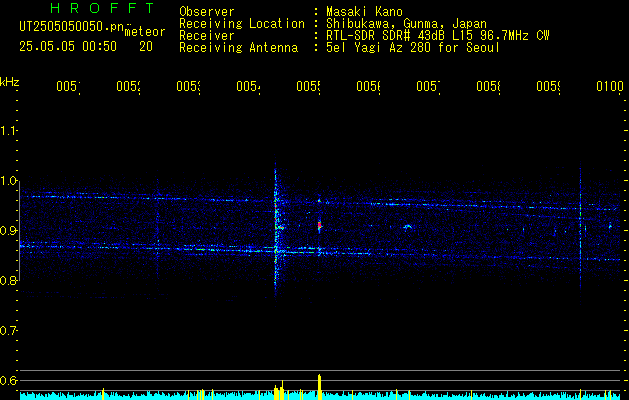This screenshot has width=629, height=400.
Task: Click 'Shibukawa, Gunma, Japan' text
Action: point(406,24)
